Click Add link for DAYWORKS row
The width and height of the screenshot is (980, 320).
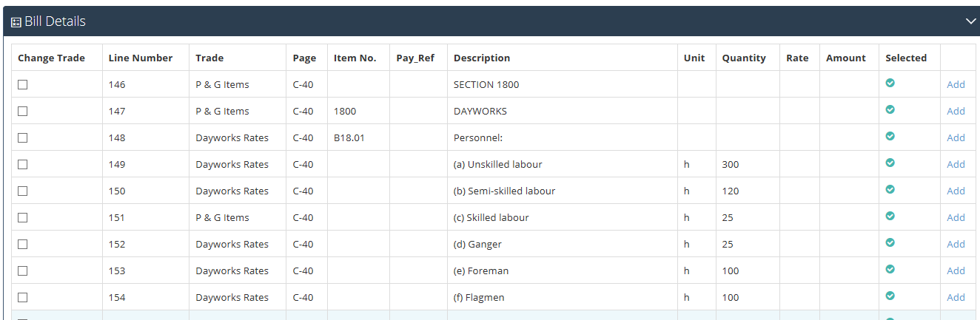tap(956, 111)
